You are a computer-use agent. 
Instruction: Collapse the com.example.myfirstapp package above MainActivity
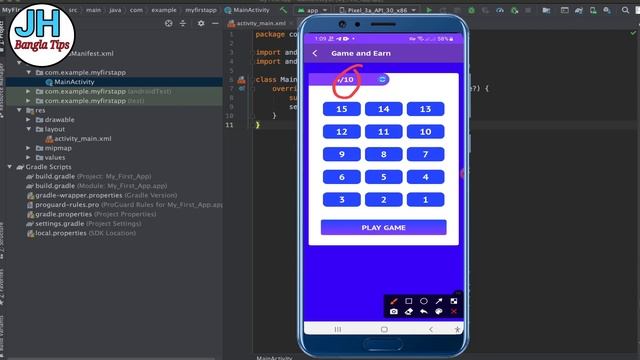pos(29,72)
